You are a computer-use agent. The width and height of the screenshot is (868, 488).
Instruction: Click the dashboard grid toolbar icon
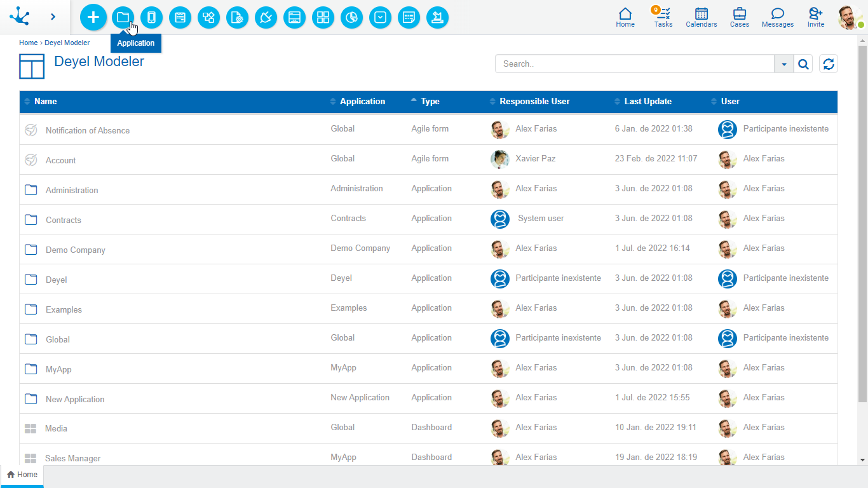coord(323,17)
